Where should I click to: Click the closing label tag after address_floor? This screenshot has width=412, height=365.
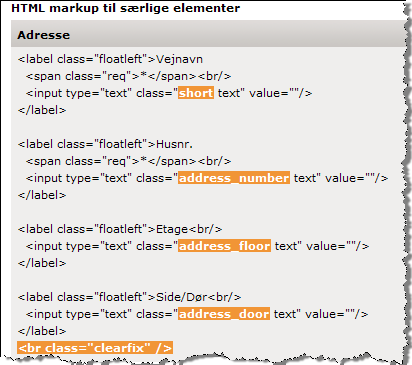42,263
